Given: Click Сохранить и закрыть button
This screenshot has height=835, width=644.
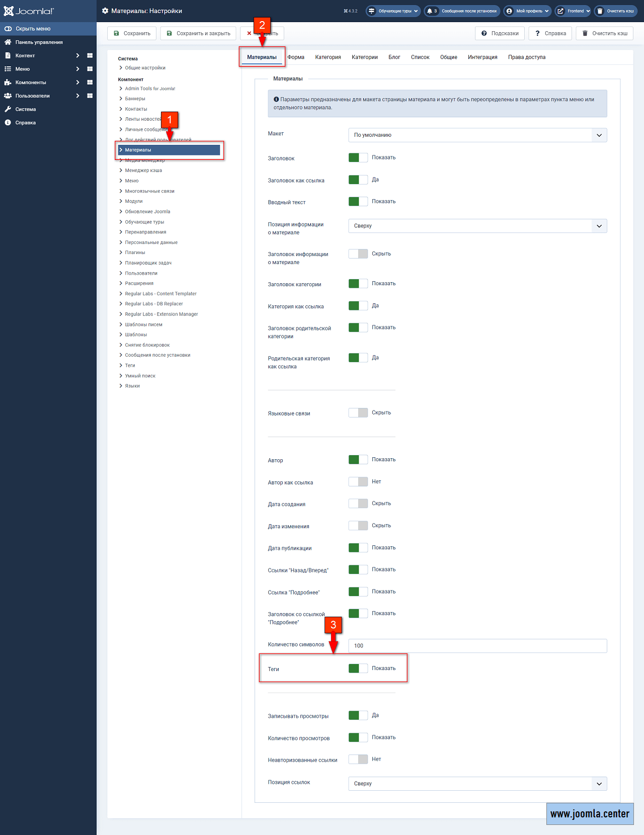Looking at the screenshot, I should pos(198,33).
